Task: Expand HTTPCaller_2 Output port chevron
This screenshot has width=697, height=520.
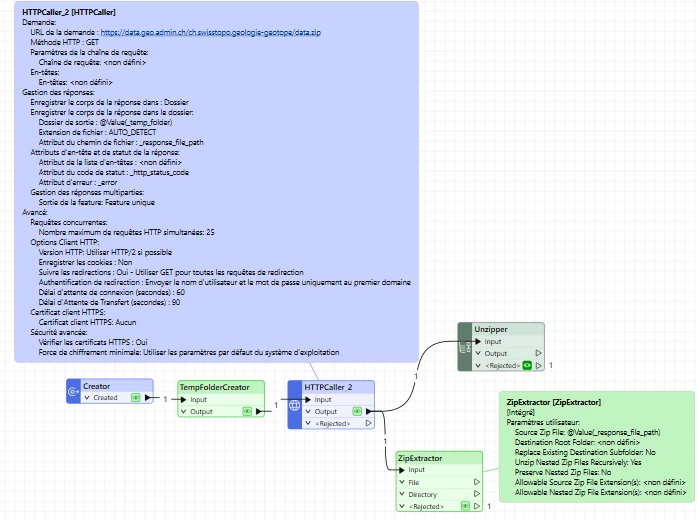Action: click(x=308, y=412)
